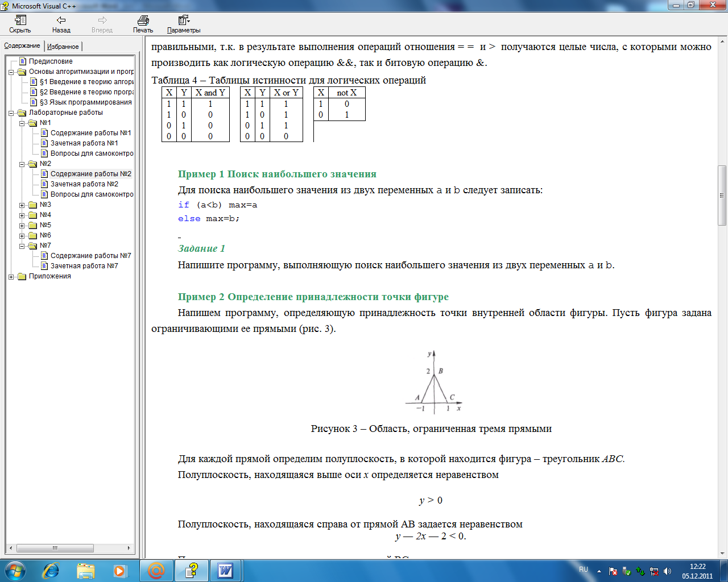Switch to the Содержание tab
728x582 pixels.
tap(22, 45)
